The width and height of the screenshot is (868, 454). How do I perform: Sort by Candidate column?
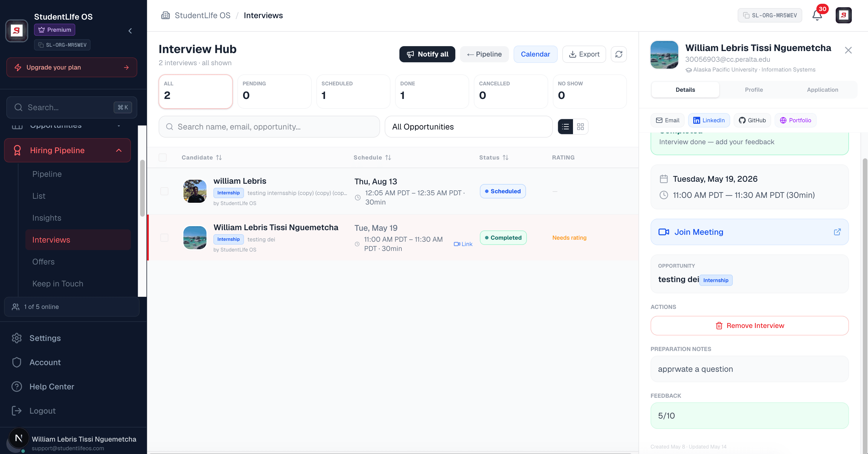[202, 157]
